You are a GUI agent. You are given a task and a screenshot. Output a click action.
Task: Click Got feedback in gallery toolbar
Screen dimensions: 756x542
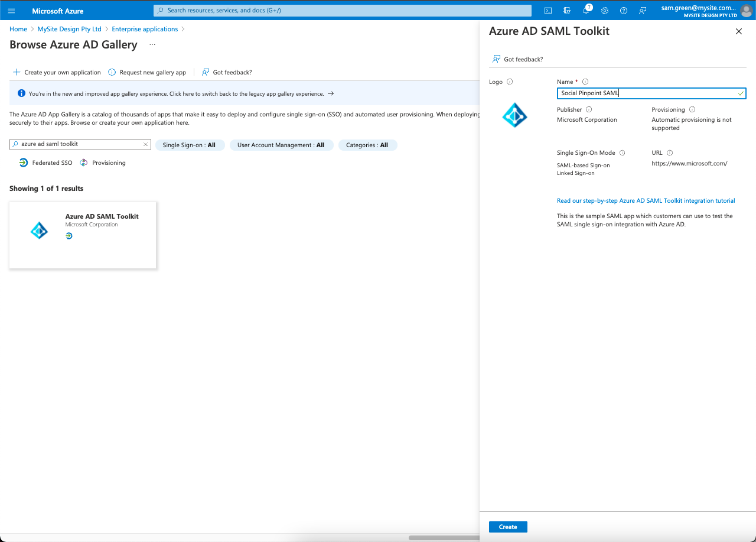(x=227, y=72)
